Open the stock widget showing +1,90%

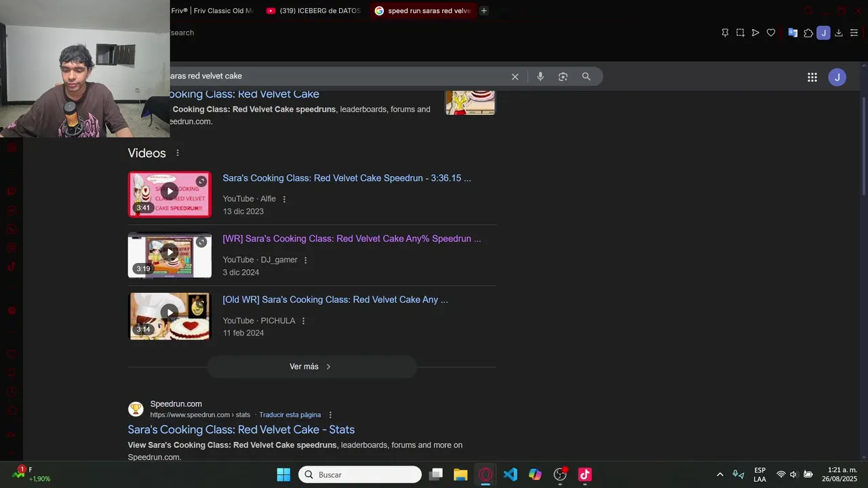point(31,474)
